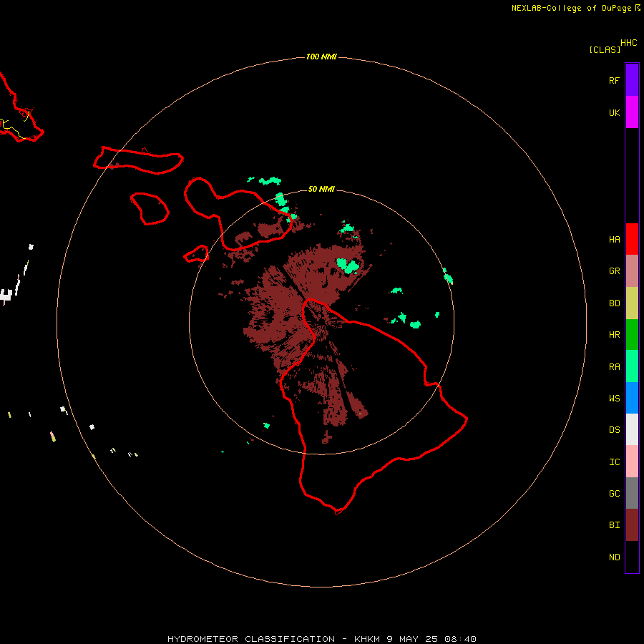Click the HA red legend swatch

632,239
